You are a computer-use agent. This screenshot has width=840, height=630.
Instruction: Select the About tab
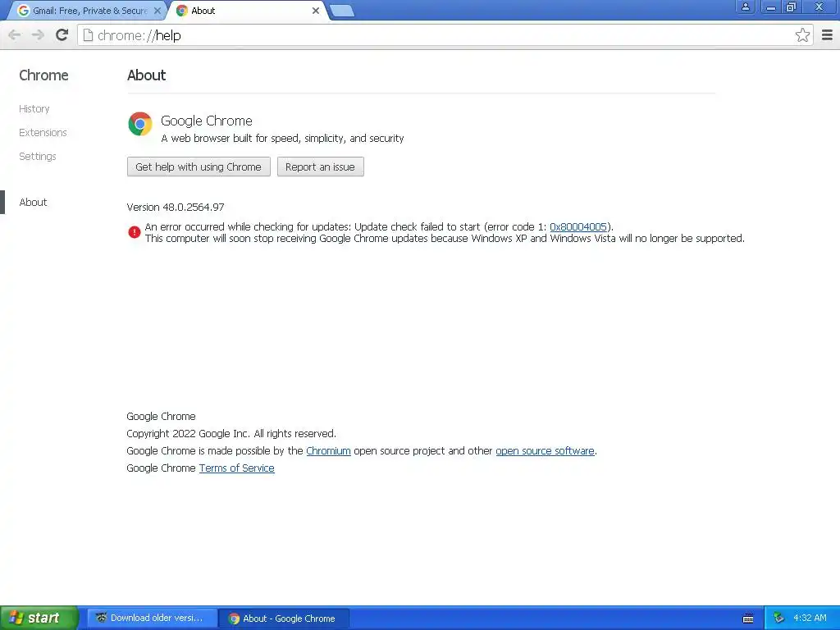coord(246,11)
